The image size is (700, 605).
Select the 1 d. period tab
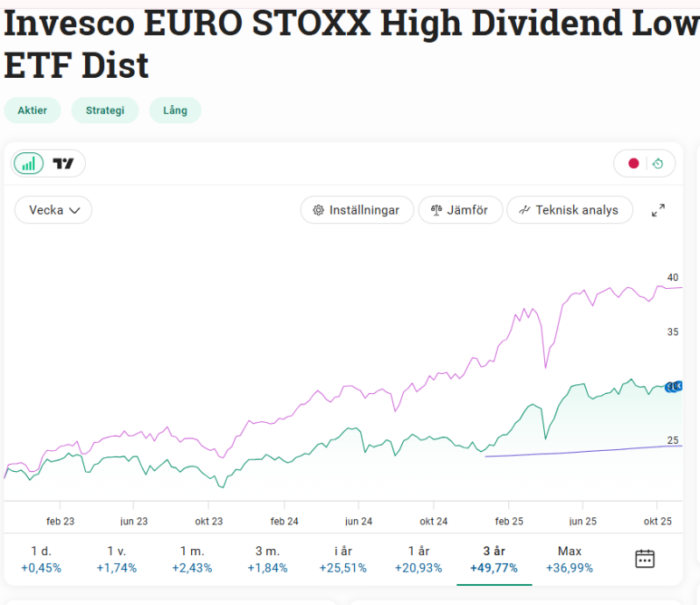coord(41,559)
